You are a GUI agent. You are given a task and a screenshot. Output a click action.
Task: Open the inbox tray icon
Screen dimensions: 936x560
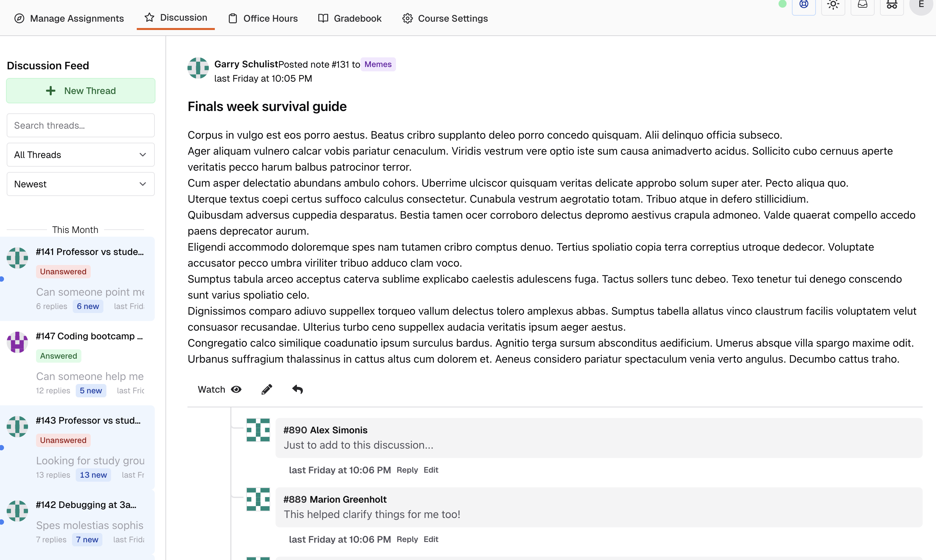[x=862, y=5]
